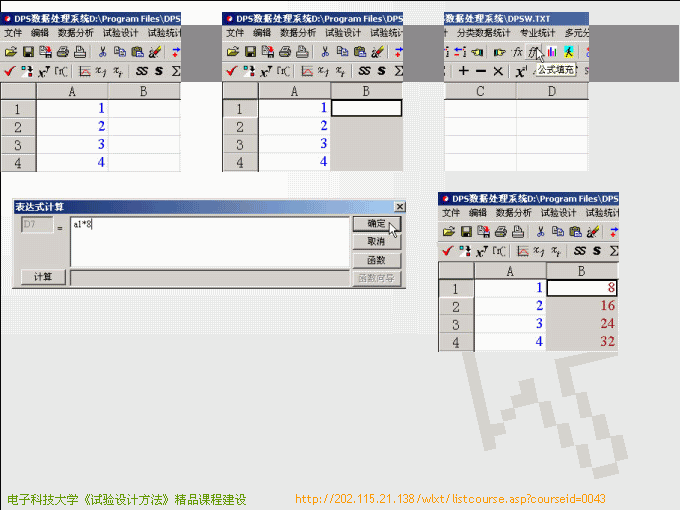This screenshot has height=510, width=680.
Task: Select the cell containing result 32
Action: [582, 342]
